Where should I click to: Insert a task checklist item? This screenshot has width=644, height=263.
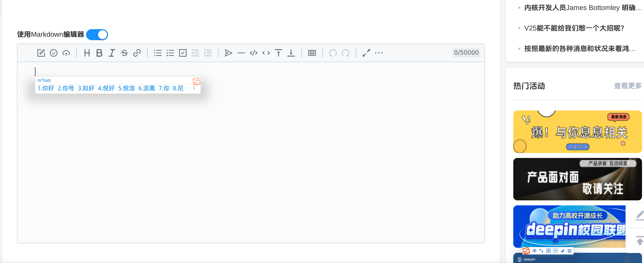click(183, 53)
